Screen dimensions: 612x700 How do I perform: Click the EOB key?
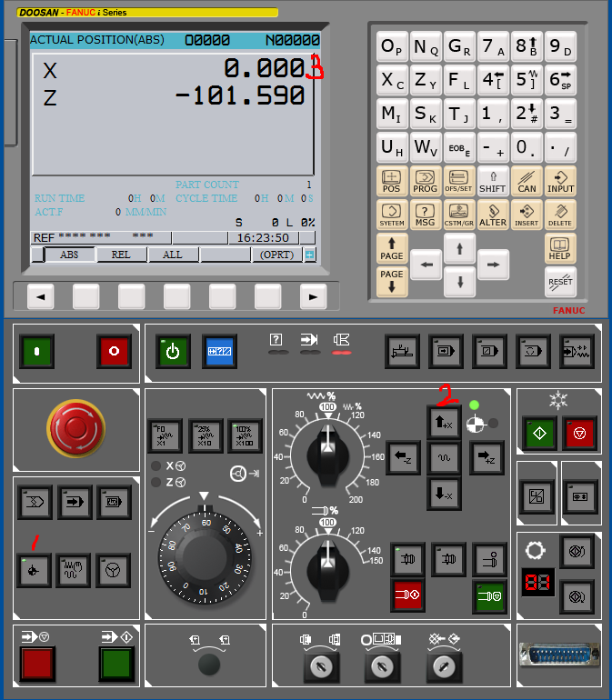click(459, 147)
